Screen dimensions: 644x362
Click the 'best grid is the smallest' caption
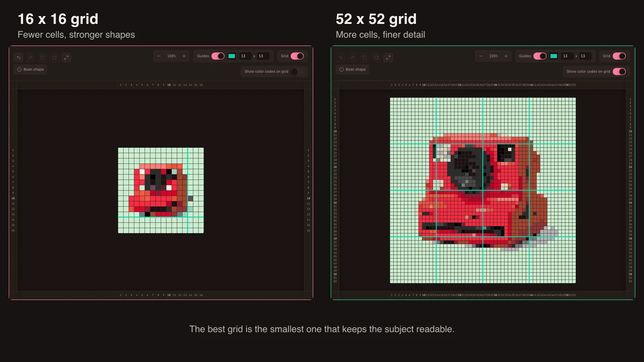point(322,329)
